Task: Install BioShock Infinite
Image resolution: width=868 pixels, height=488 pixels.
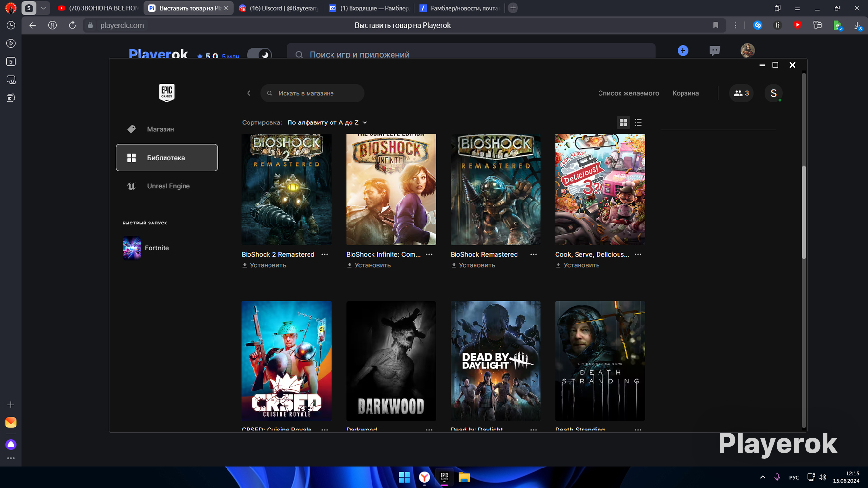Action: [x=369, y=265]
